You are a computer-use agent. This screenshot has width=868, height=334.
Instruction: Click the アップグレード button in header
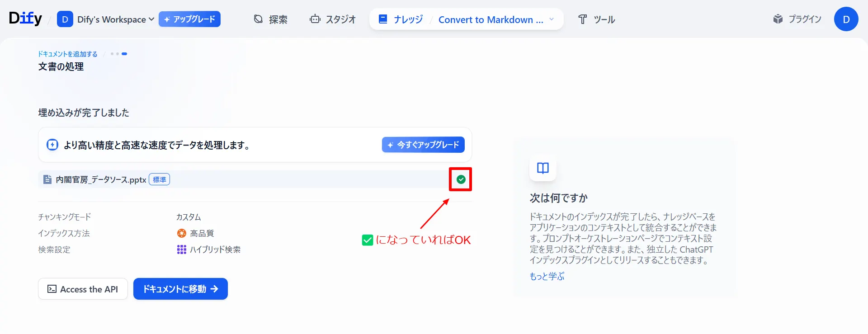coord(189,19)
